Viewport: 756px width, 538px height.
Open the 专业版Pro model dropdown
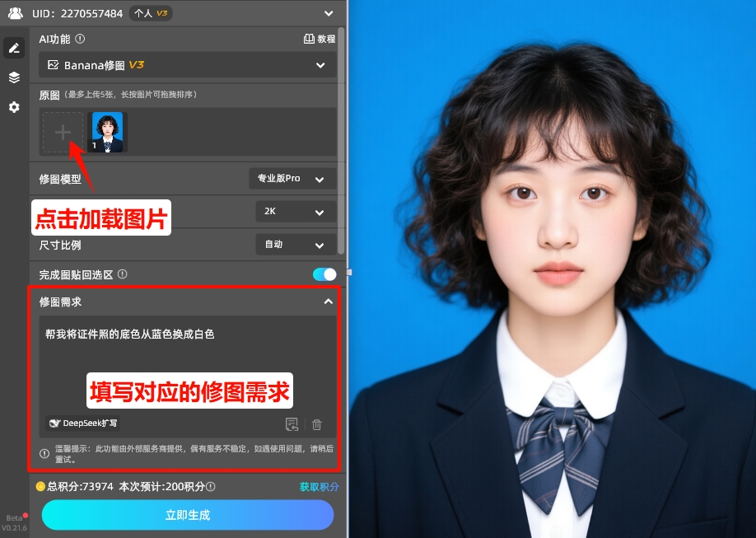tap(295, 179)
